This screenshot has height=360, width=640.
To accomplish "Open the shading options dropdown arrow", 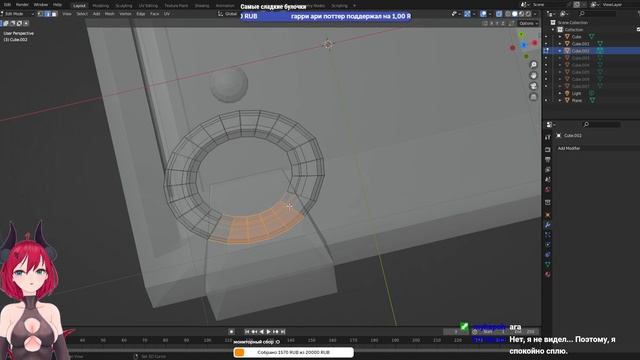I will point(535,14).
